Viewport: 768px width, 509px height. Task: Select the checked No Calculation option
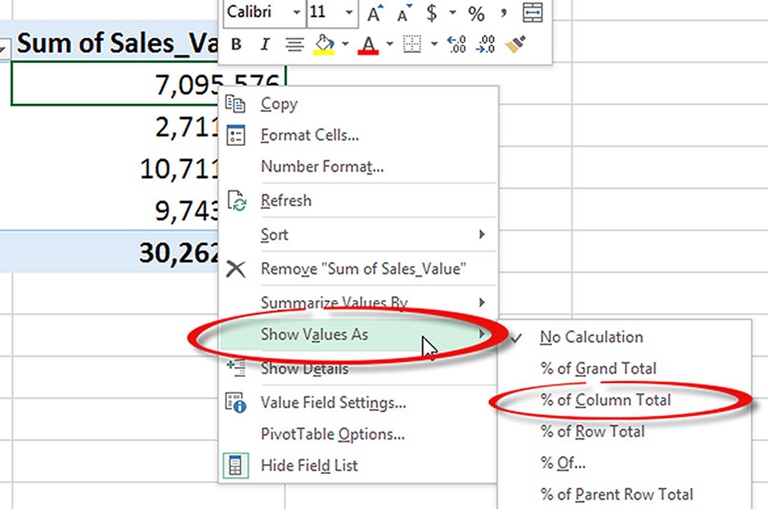(x=624, y=337)
